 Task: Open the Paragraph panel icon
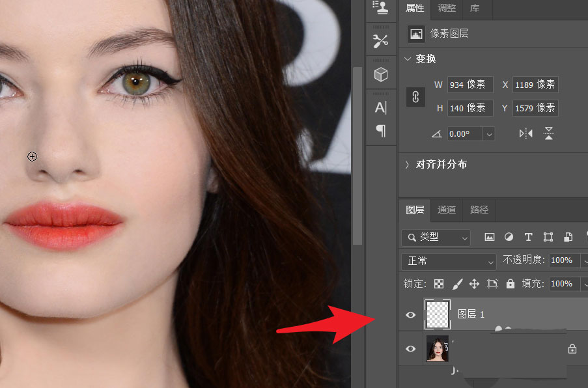pos(380,131)
